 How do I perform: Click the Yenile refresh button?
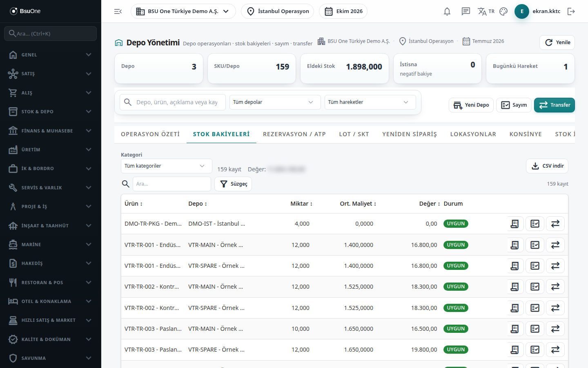pos(557,43)
